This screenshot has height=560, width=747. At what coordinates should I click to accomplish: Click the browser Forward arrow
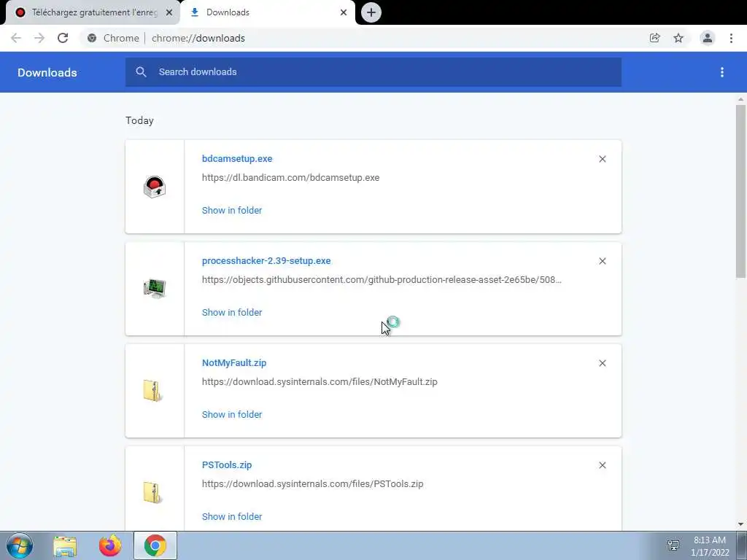coord(39,38)
